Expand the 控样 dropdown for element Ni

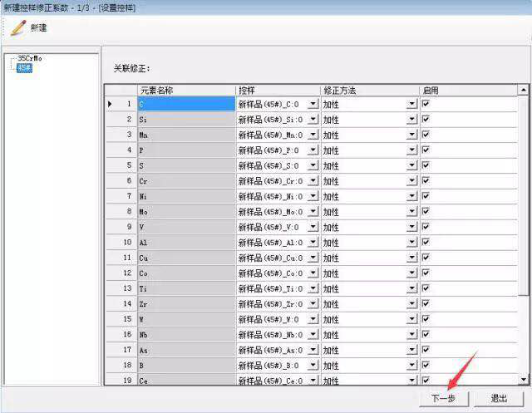313,196
